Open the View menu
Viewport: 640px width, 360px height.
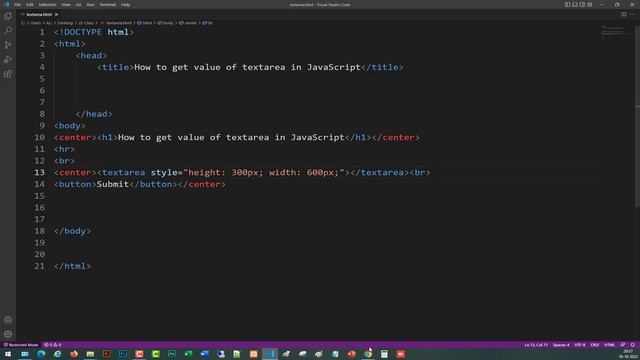click(x=66, y=4)
